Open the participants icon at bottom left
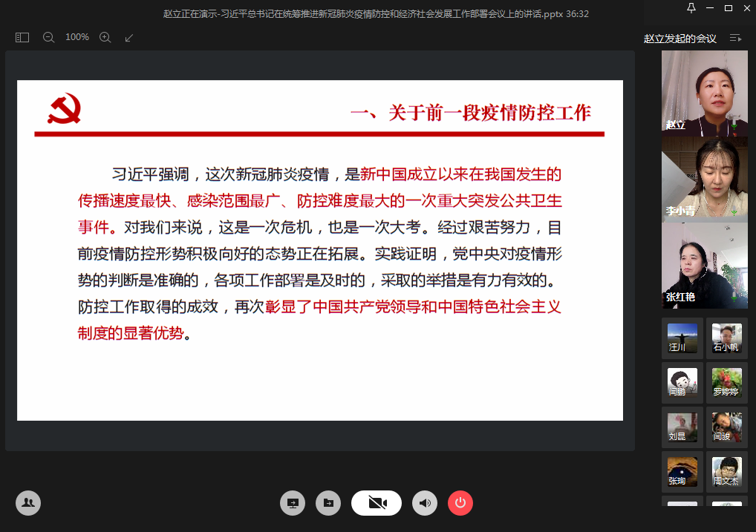Viewport: 756px width, 532px height. pyautogui.click(x=28, y=503)
